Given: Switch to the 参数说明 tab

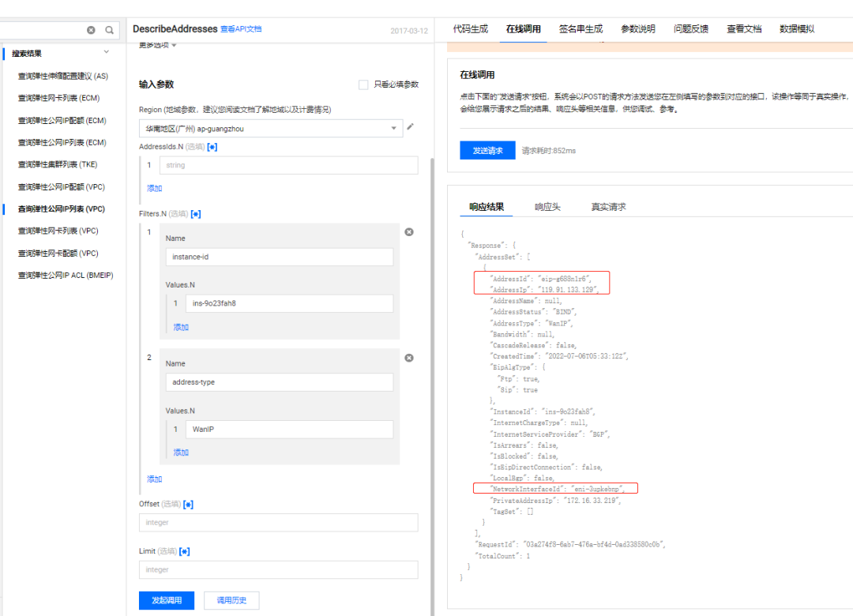Looking at the screenshot, I should pyautogui.click(x=637, y=29).
